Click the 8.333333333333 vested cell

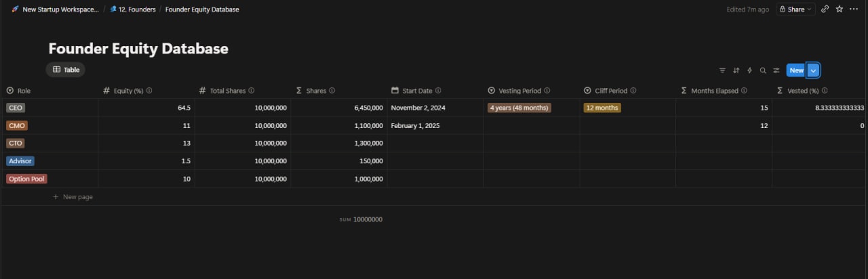click(x=821, y=108)
